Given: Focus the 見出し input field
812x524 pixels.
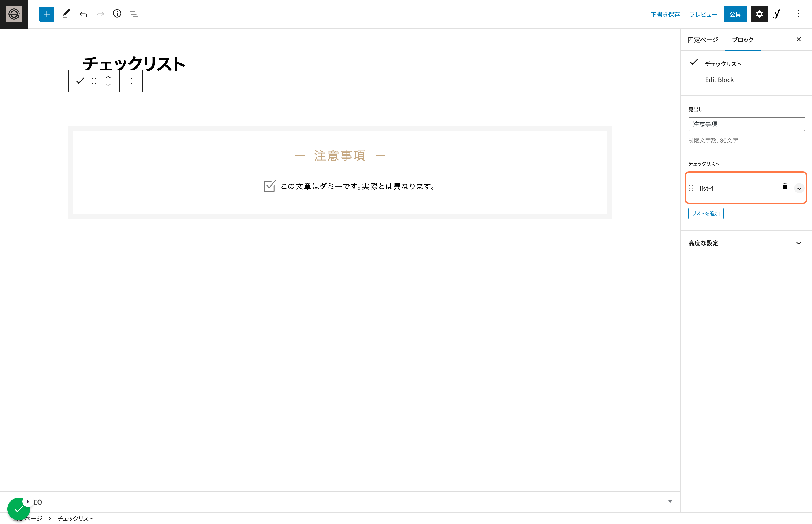Looking at the screenshot, I should pos(746,124).
